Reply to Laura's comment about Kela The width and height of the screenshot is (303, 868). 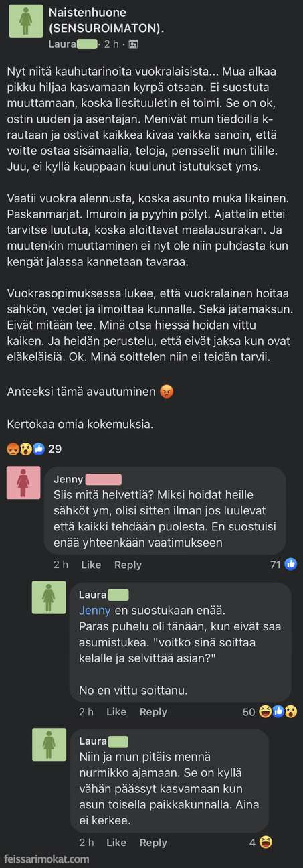point(153,711)
